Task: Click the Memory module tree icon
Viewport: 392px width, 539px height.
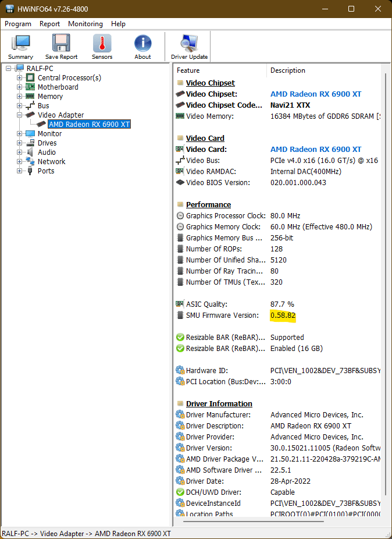Action: (31, 96)
